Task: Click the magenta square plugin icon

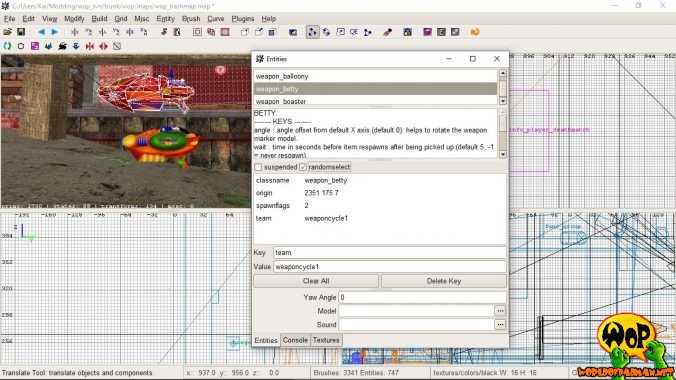Action: 34,46
